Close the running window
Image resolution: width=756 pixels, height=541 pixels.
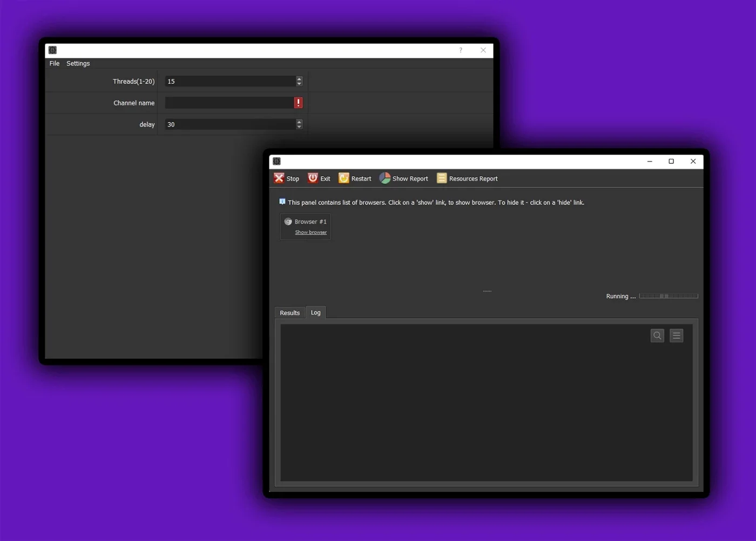coord(693,161)
